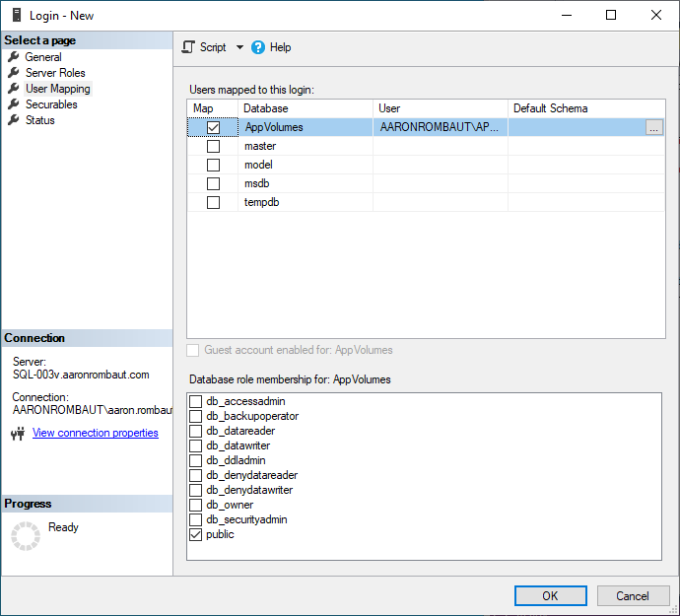Image resolution: width=680 pixels, height=616 pixels.
Task: Click the wrench icon beside Securables
Action: pos(14,104)
